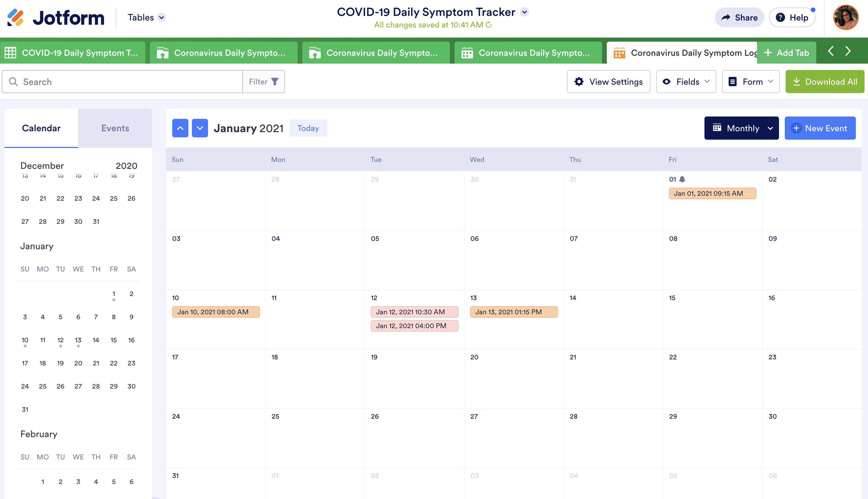Open the tracker title dropdown arrow
The width and height of the screenshot is (868, 499).
[524, 12]
